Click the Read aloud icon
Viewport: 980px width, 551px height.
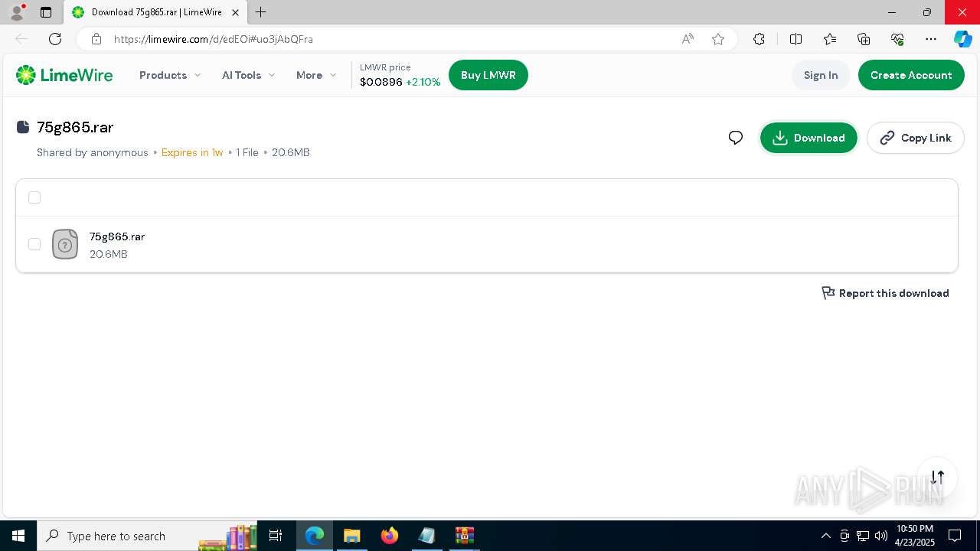tap(688, 39)
